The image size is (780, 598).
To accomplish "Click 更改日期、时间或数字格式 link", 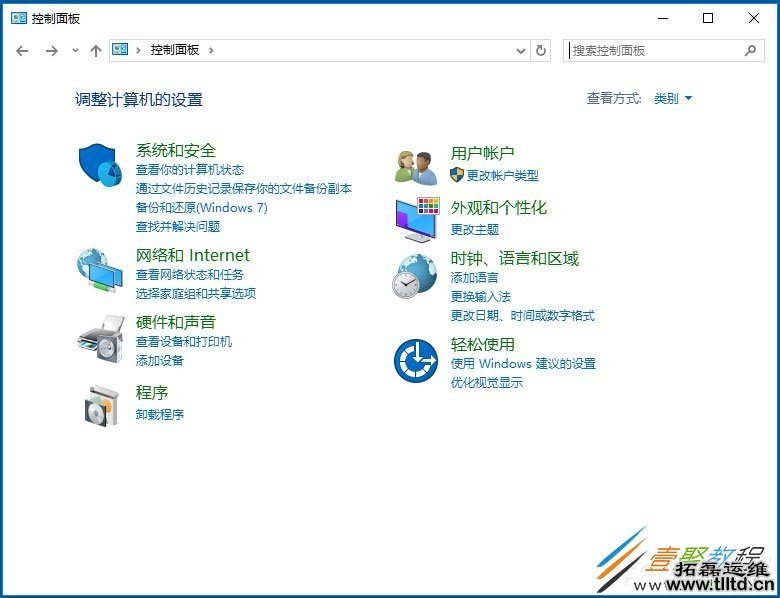I will pos(522,315).
